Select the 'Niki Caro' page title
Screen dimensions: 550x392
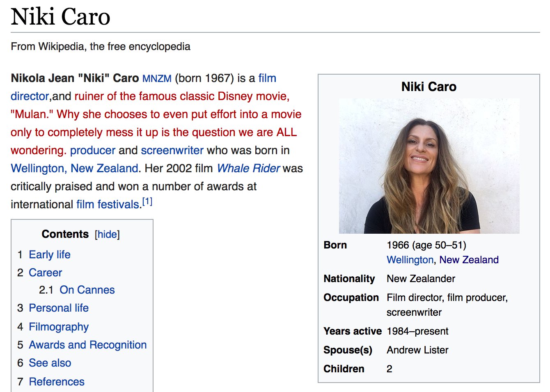point(61,17)
